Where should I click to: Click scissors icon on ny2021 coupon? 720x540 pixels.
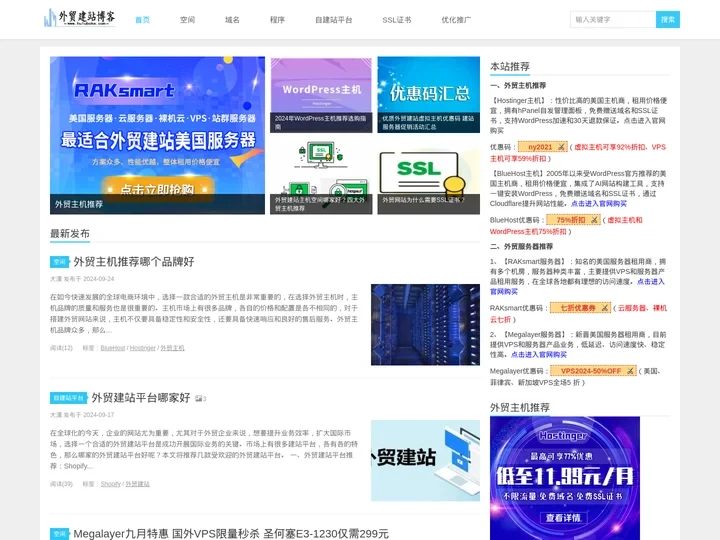pos(561,147)
